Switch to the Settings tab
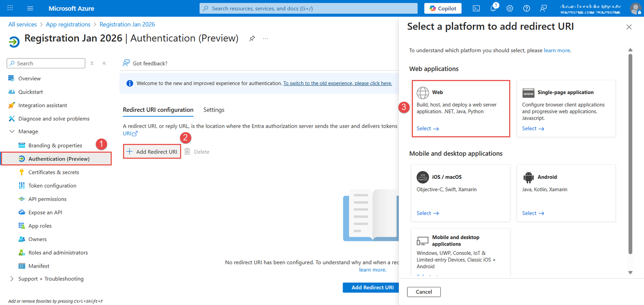The image size is (644, 305). point(214,110)
